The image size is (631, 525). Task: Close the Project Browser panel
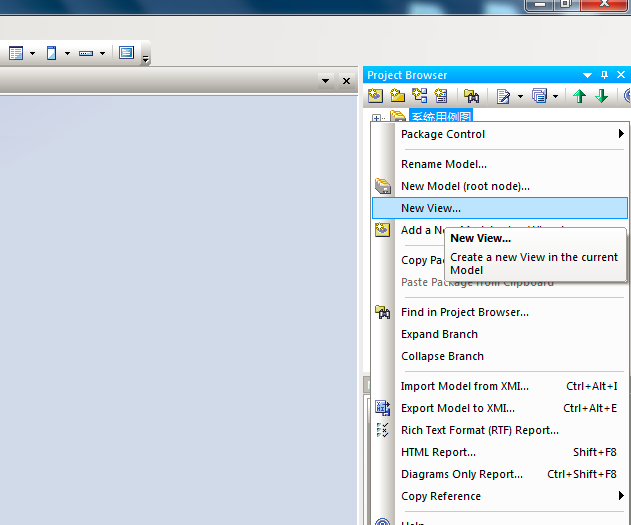coord(621,75)
